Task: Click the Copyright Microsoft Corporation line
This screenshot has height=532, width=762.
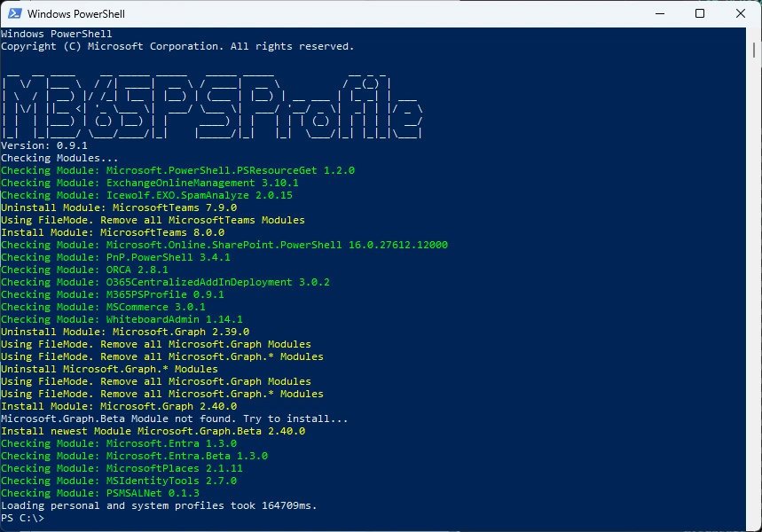Action: [177, 46]
